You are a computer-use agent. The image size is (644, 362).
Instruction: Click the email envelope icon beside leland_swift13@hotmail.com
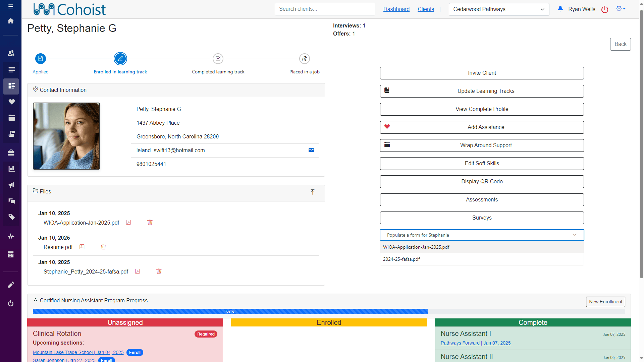click(311, 150)
